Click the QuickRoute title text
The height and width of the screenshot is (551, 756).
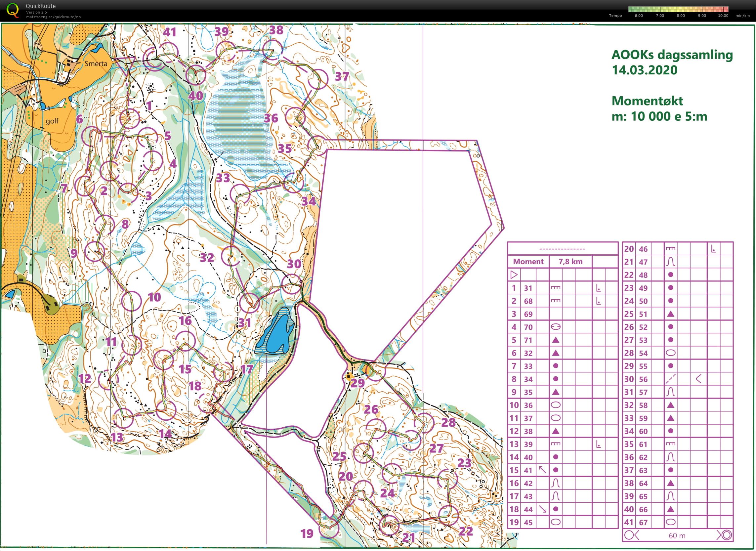point(41,6)
